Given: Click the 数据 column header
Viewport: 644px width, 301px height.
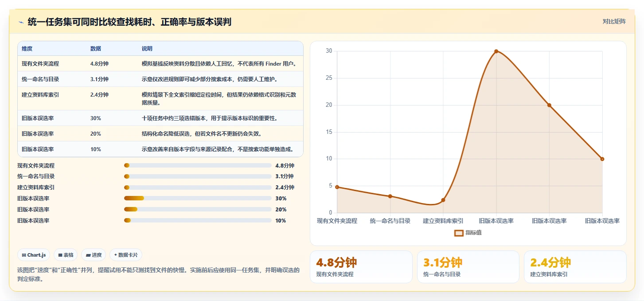Looking at the screenshot, I should [96, 48].
